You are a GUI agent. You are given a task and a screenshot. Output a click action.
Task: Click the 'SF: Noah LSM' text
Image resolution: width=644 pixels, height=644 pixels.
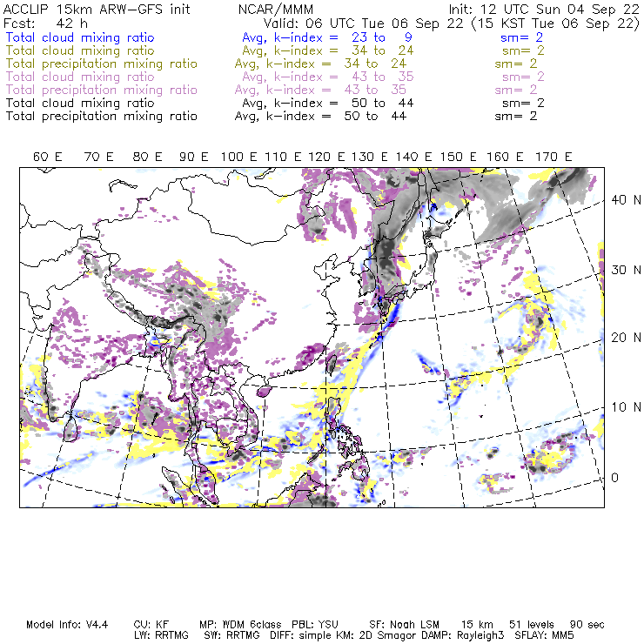404,625
